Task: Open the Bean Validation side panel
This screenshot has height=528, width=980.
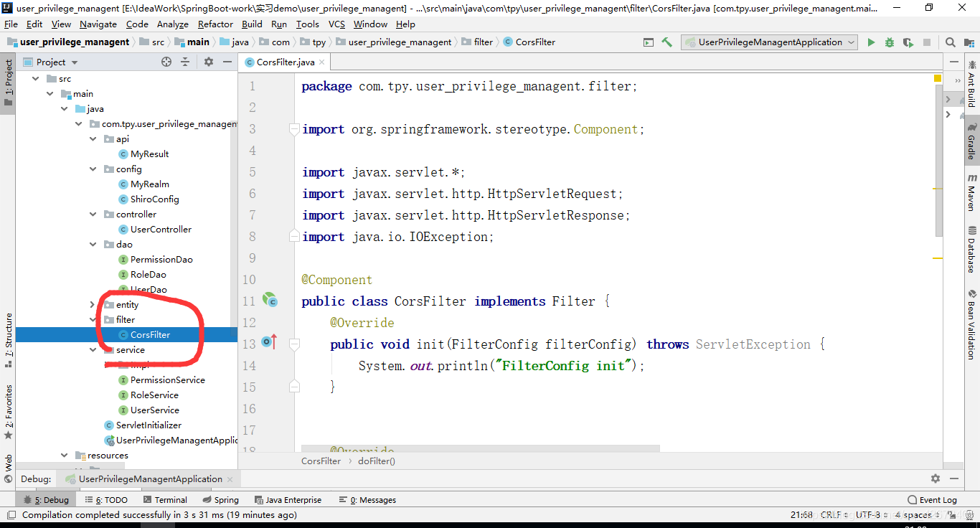Action: (971, 324)
